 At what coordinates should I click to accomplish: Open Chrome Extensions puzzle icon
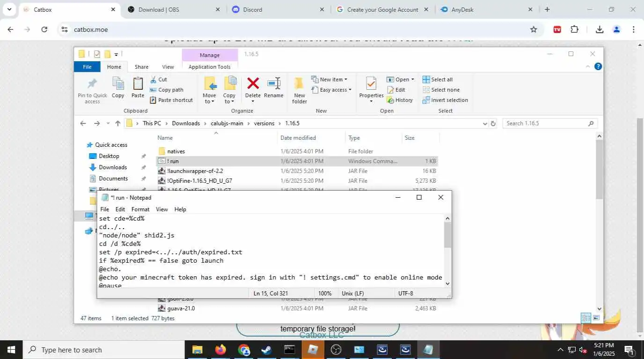(574, 29)
